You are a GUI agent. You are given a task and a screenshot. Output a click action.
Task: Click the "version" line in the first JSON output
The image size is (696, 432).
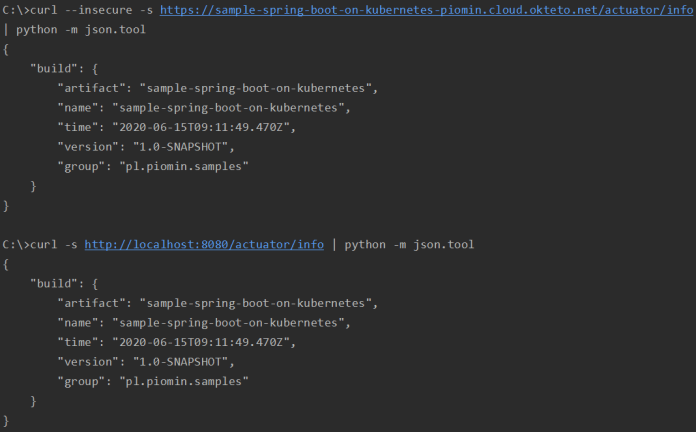(152, 146)
